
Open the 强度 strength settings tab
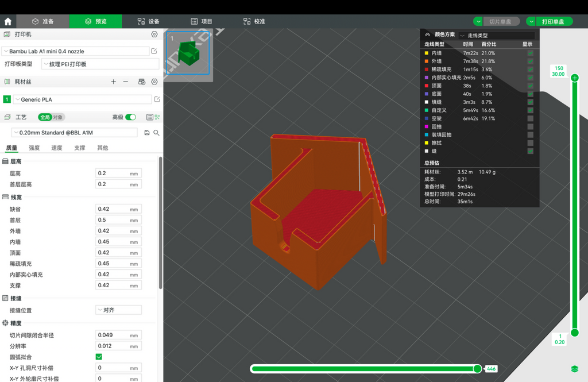pos(34,148)
